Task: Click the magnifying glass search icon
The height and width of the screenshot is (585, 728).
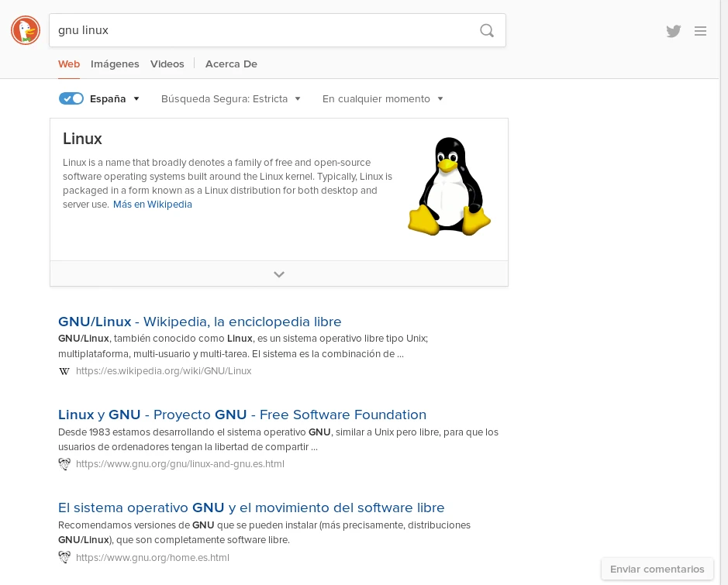Action: [487, 31]
